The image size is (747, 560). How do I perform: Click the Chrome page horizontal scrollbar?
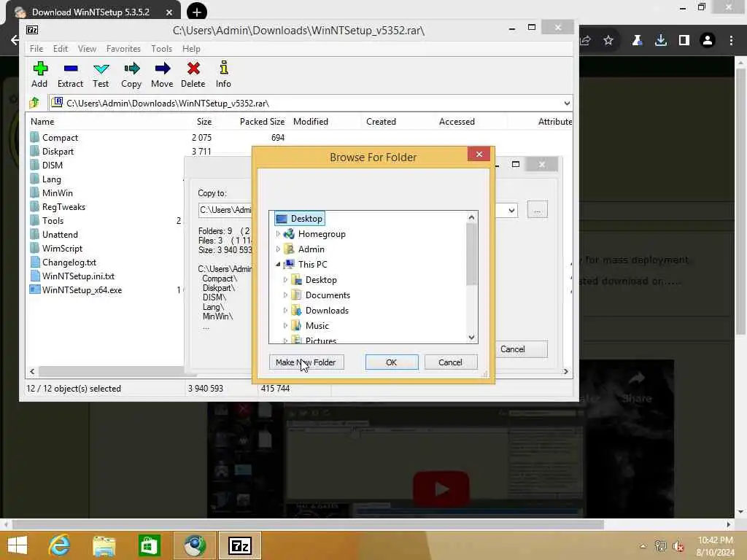[x=308, y=524]
